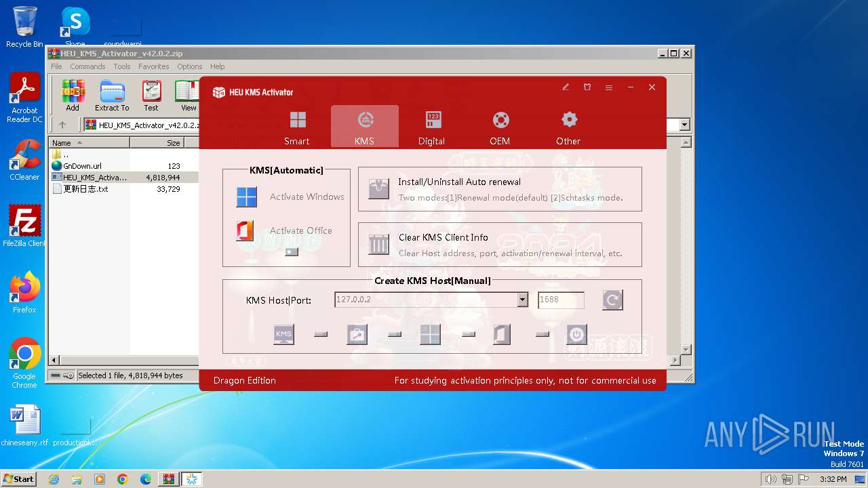The height and width of the screenshot is (488, 868).
Task: Click the Activate Office logo icon
Action: pos(245,230)
